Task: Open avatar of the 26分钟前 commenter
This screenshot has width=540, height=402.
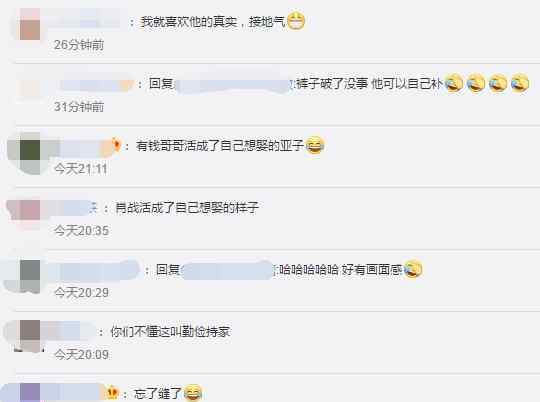Action: (x=30, y=24)
